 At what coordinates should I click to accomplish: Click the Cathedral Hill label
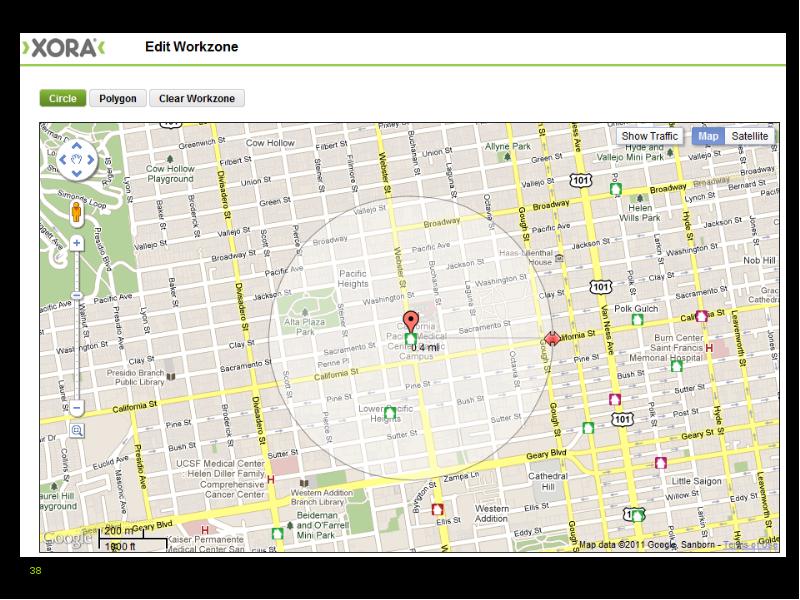pyautogui.click(x=548, y=481)
